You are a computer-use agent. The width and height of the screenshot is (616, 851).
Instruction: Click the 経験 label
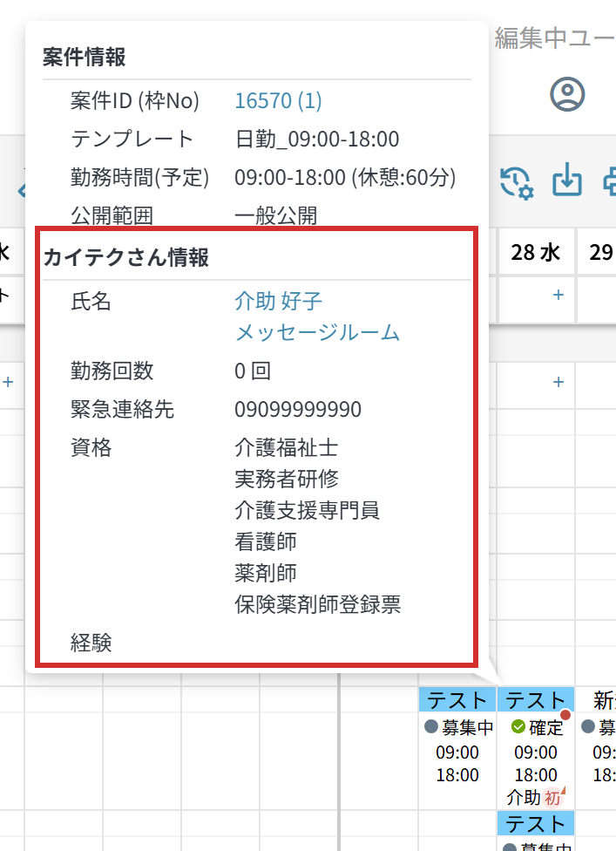pyautogui.click(x=91, y=643)
